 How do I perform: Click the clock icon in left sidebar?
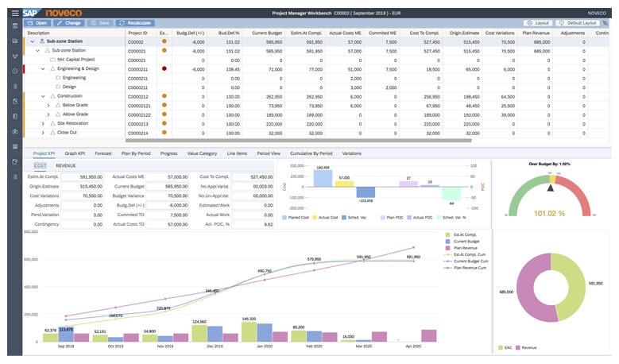coord(15,71)
